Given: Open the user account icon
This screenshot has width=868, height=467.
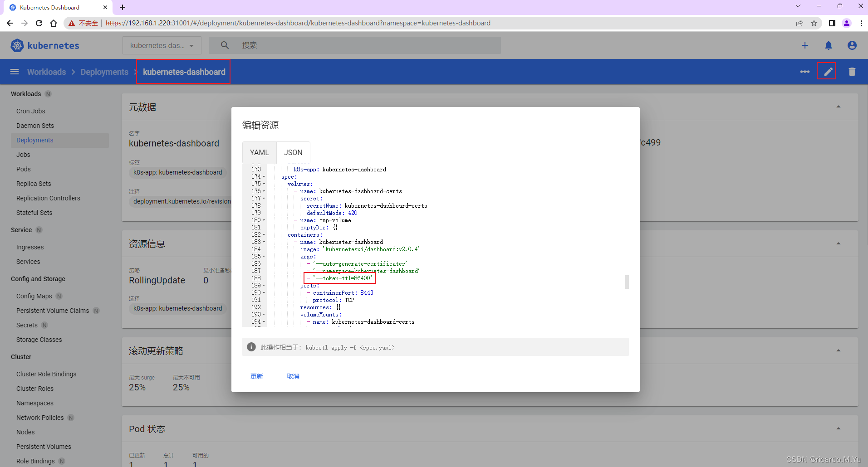Looking at the screenshot, I should click(x=852, y=45).
